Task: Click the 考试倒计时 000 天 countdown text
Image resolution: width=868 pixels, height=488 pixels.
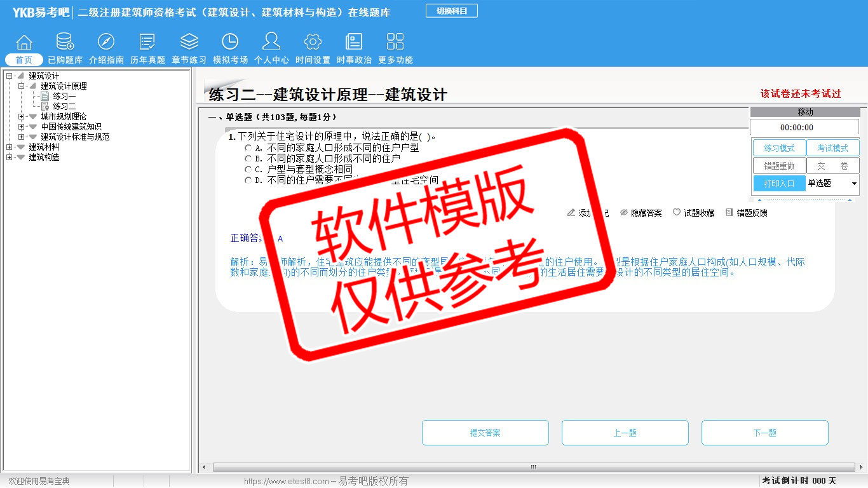Action: tap(799, 481)
